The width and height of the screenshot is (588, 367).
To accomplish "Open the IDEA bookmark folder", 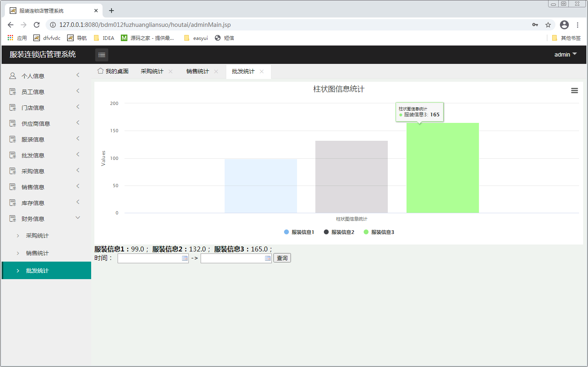I will pyautogui.click(x=104, y=38).
